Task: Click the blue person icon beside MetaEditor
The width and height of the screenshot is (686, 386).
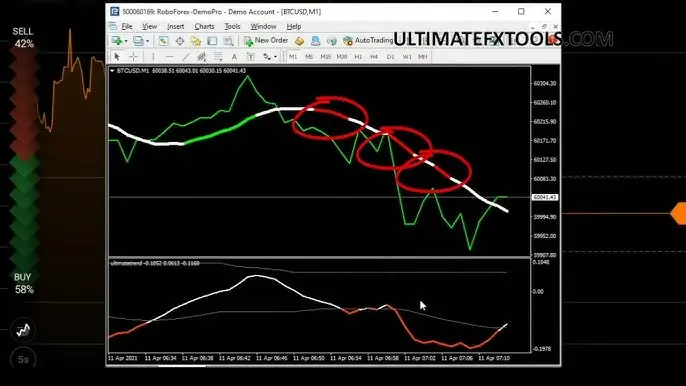Action: click(x=315, y=41)
